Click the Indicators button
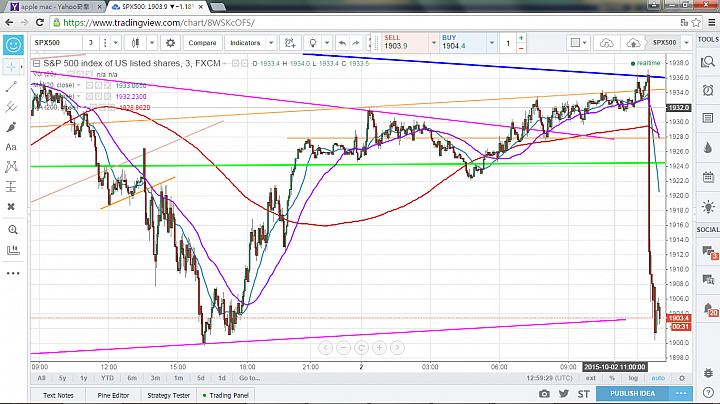720x404 pixels. (x=245, y=43)
